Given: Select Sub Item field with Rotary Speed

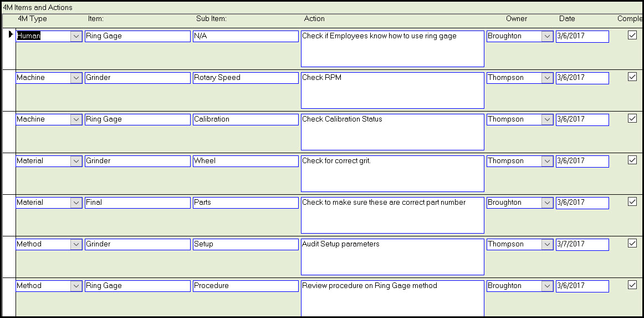Looking at the screenshot, I should coord(246,78).
